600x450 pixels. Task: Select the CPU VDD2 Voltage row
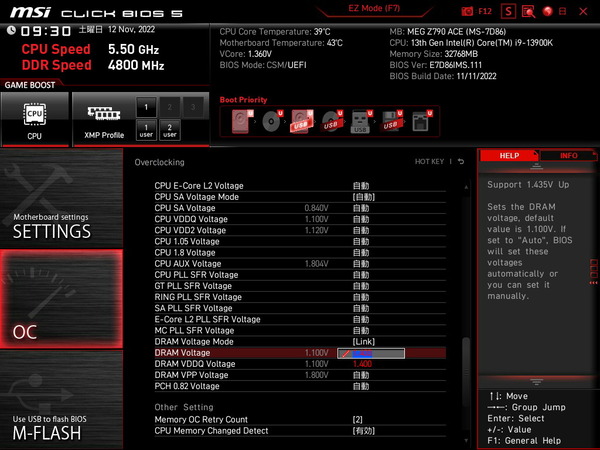pyautogui.click(x=300, y=230)
